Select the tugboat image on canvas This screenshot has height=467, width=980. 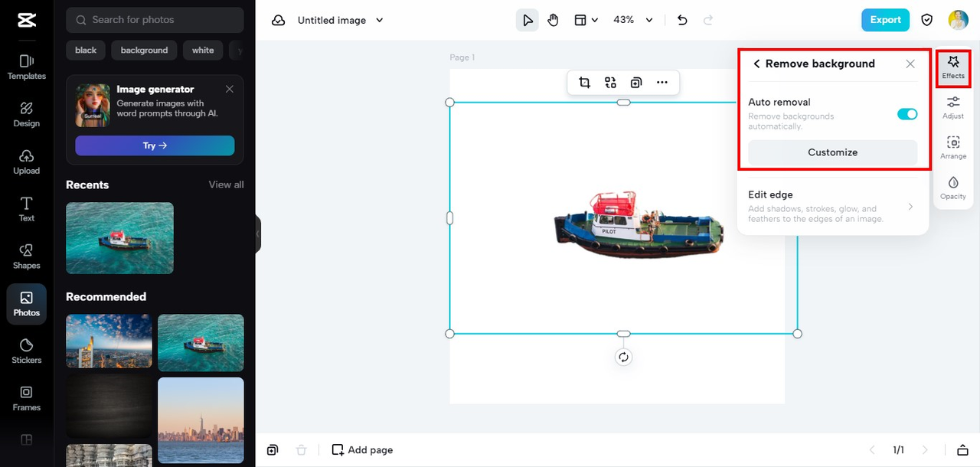(639, 224)
